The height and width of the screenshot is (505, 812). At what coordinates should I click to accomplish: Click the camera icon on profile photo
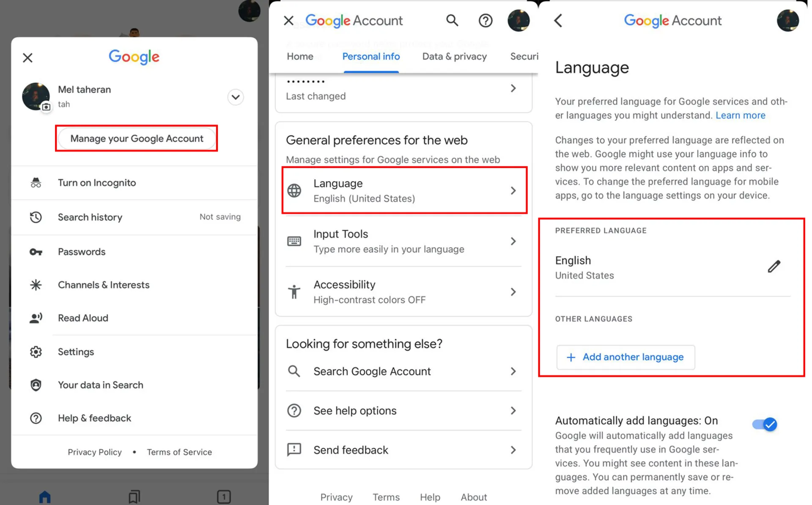[x=46, y=107]
